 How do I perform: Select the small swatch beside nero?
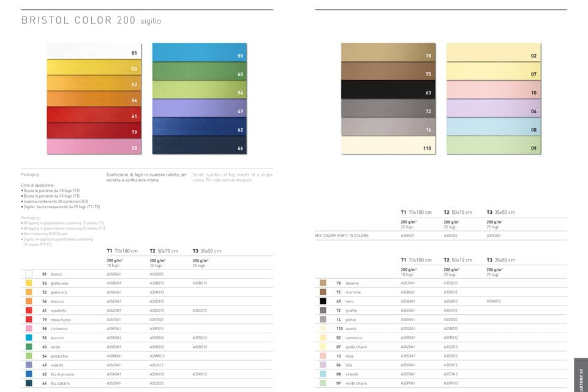point(323,301)
